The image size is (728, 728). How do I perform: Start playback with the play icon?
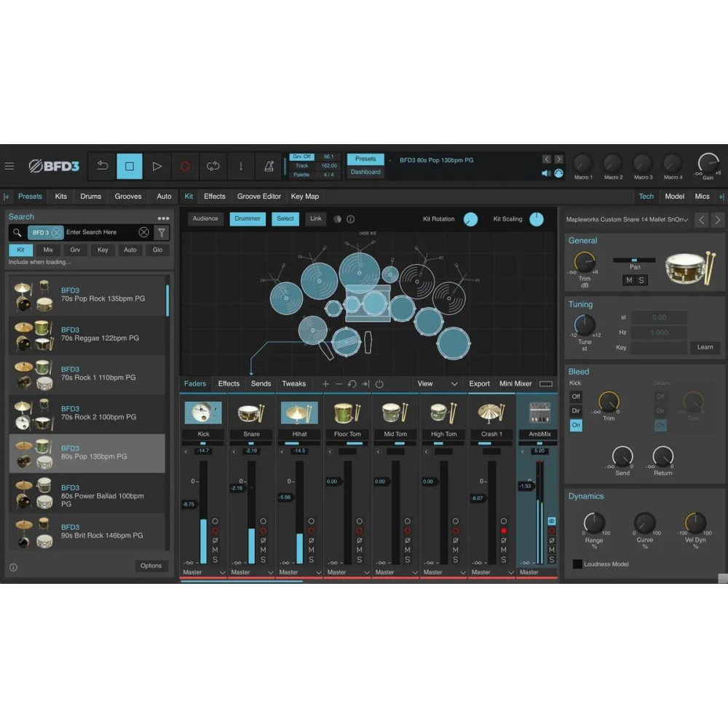pos(157,166)
